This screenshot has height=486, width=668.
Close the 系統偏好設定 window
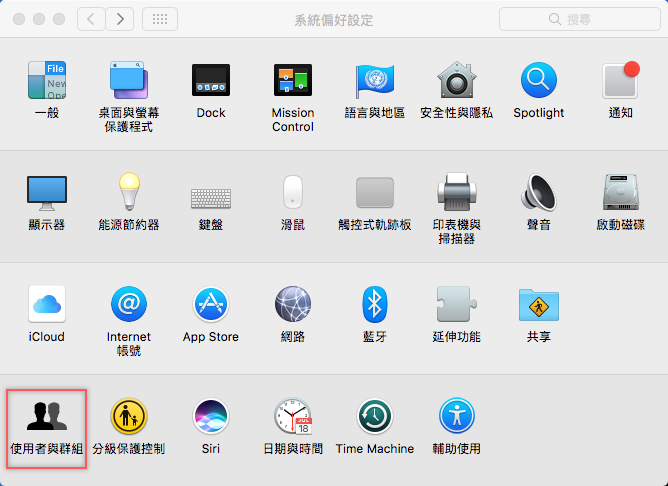[19, 19]
